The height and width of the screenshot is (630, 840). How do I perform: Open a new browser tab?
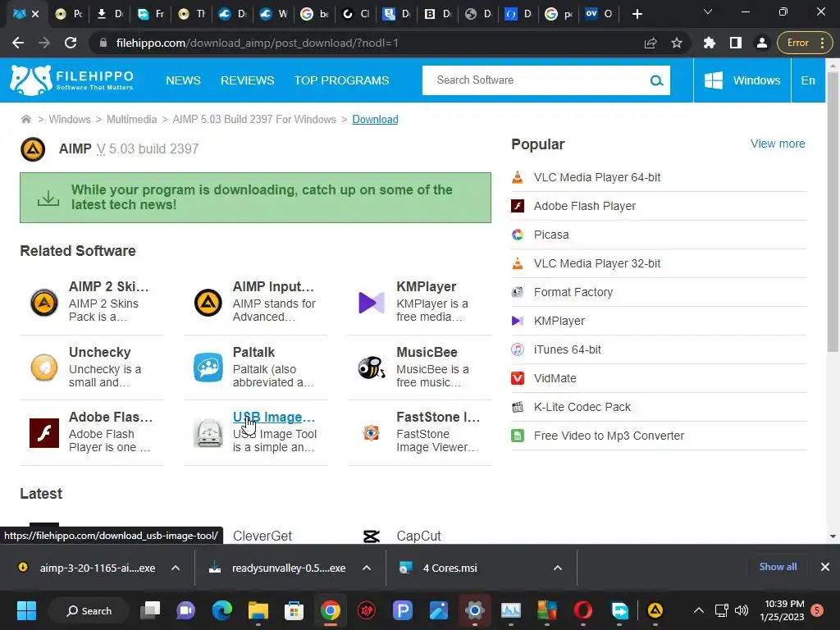tap(637, 14)
